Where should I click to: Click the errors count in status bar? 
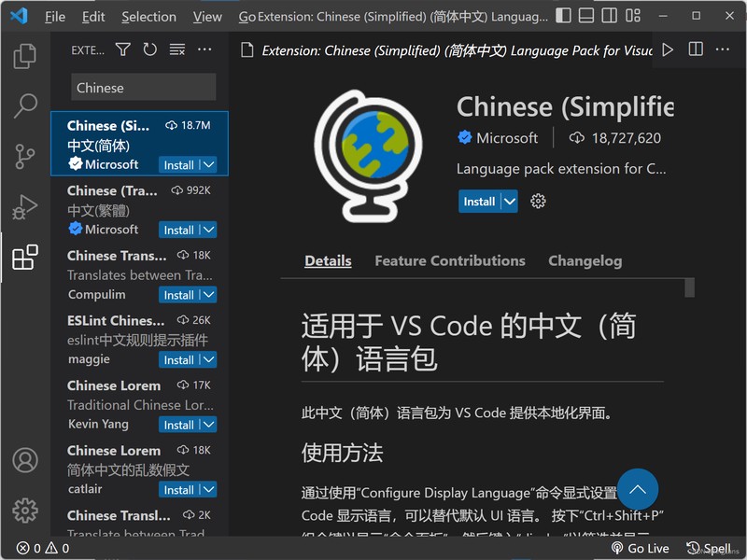tap(29, 548)
